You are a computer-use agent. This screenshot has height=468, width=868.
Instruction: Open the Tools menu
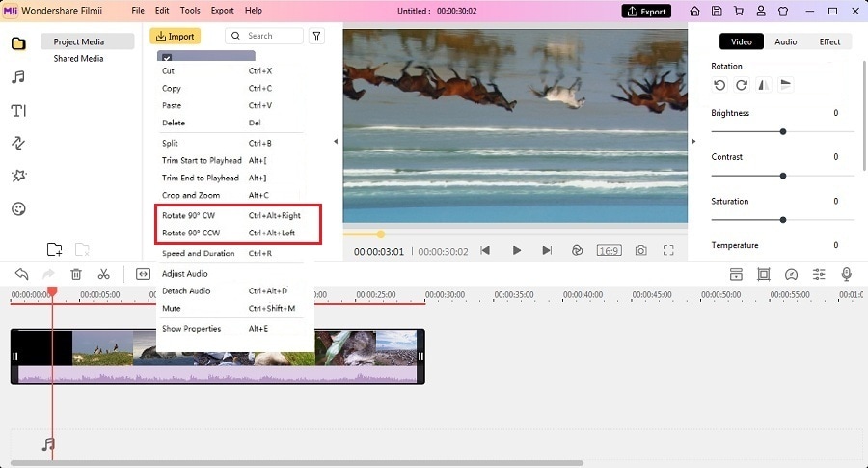[x=190, y=11]
